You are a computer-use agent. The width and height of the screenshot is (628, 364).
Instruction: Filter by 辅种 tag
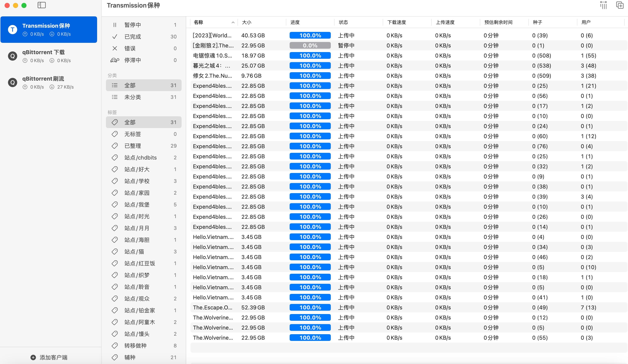[x=144, y=357]
